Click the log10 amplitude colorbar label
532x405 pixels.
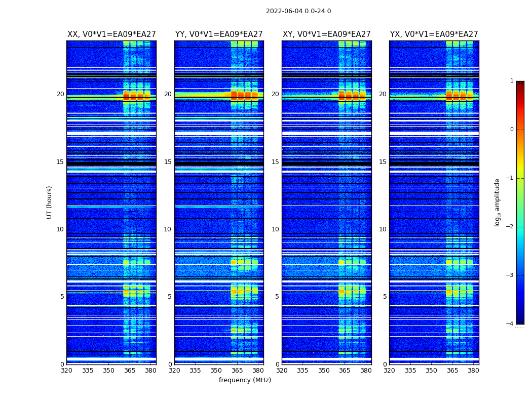pyautogui.click(x=497, y=202)
